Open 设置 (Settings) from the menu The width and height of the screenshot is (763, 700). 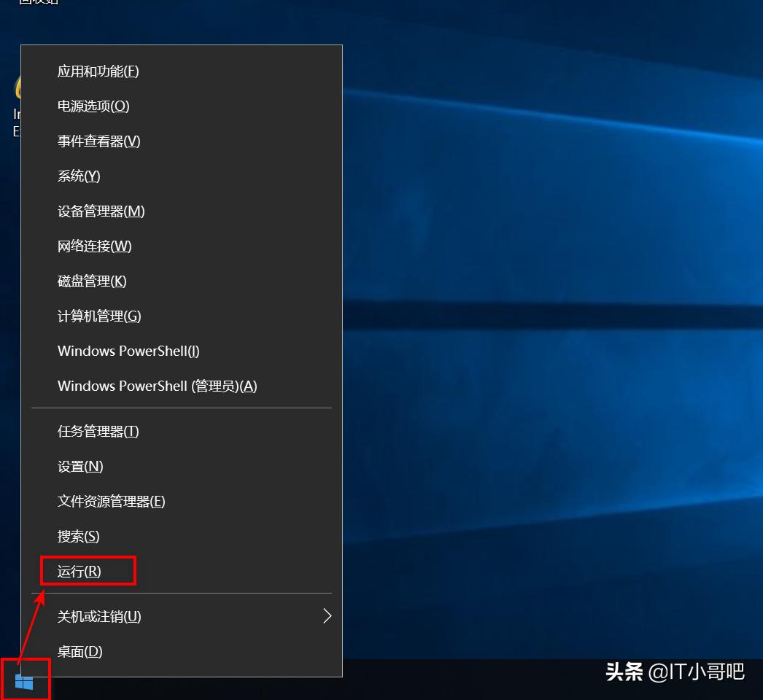tap(80, 466)
